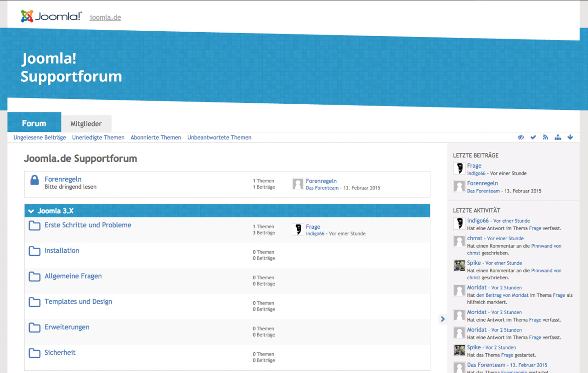
Task: Click the lock icon beside Forenregeln
Action: pyautogui.click(x=34, y=180)
